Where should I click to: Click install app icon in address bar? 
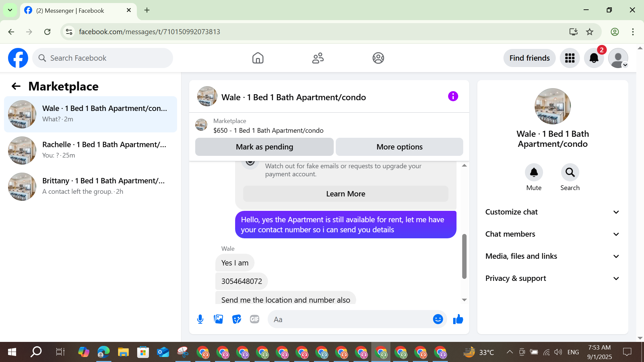coord(574,32)
